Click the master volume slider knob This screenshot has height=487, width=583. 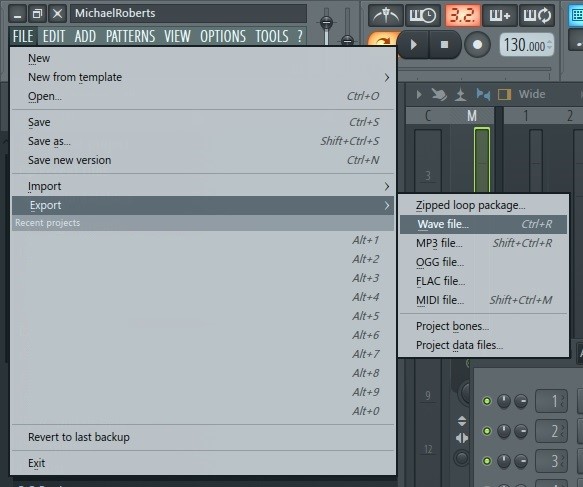coord(326,22)
